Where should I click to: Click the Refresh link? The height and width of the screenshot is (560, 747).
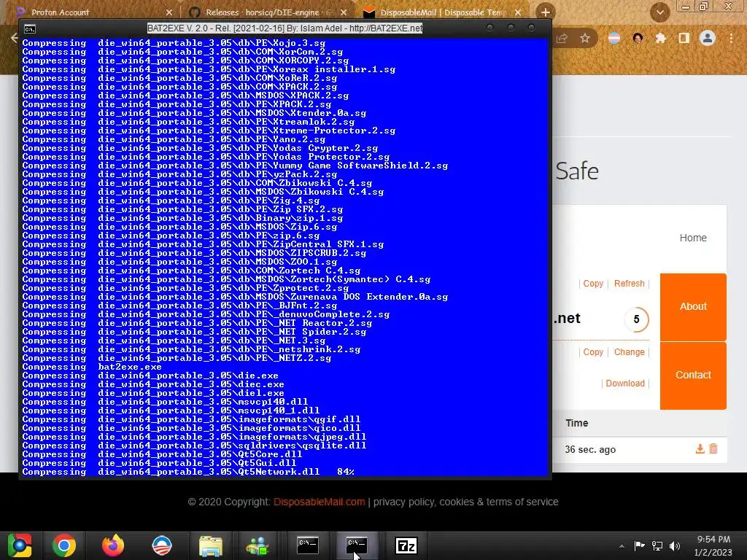(629, 284)
